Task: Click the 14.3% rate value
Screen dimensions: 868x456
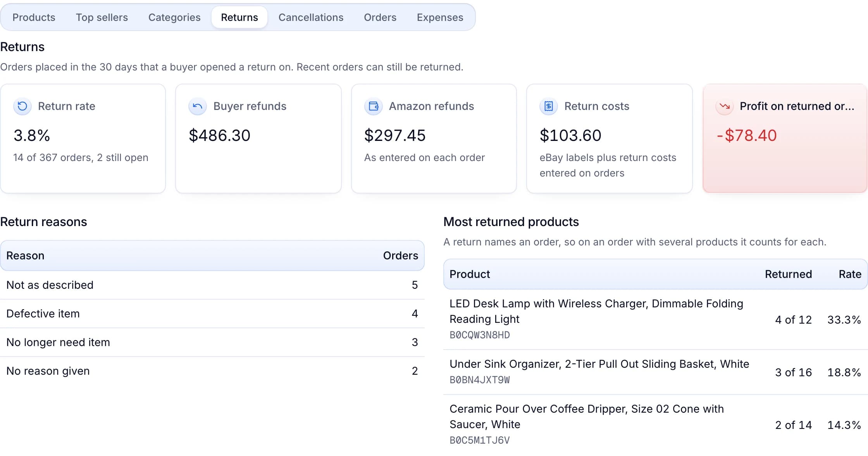Action: [844, 425]
